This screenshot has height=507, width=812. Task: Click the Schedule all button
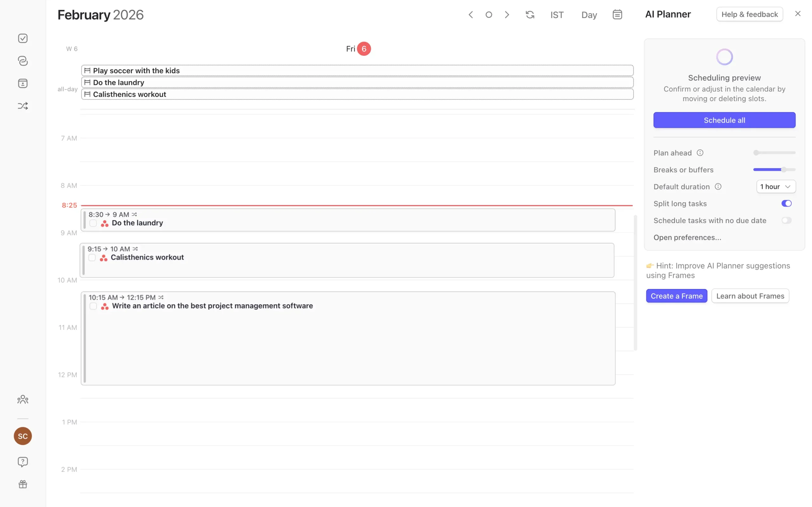tap(724, 120)
